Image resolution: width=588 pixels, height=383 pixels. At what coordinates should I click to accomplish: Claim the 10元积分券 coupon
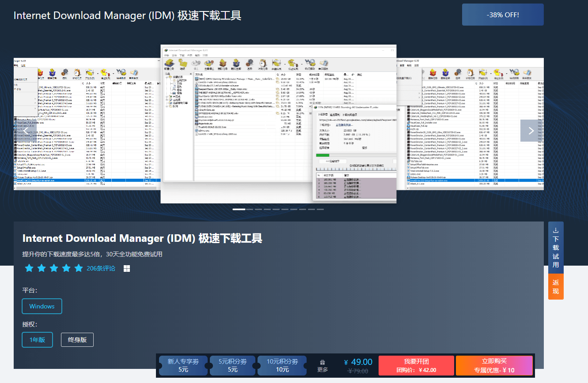282,365
